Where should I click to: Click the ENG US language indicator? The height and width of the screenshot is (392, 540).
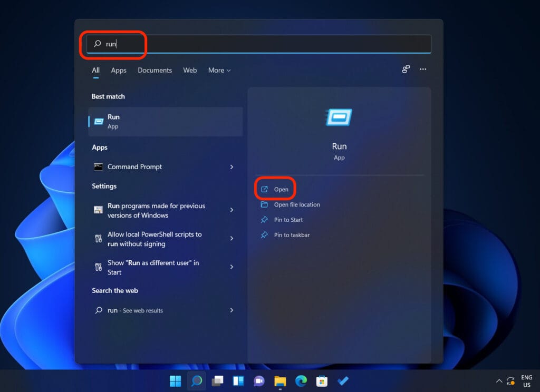coord(526,380)
